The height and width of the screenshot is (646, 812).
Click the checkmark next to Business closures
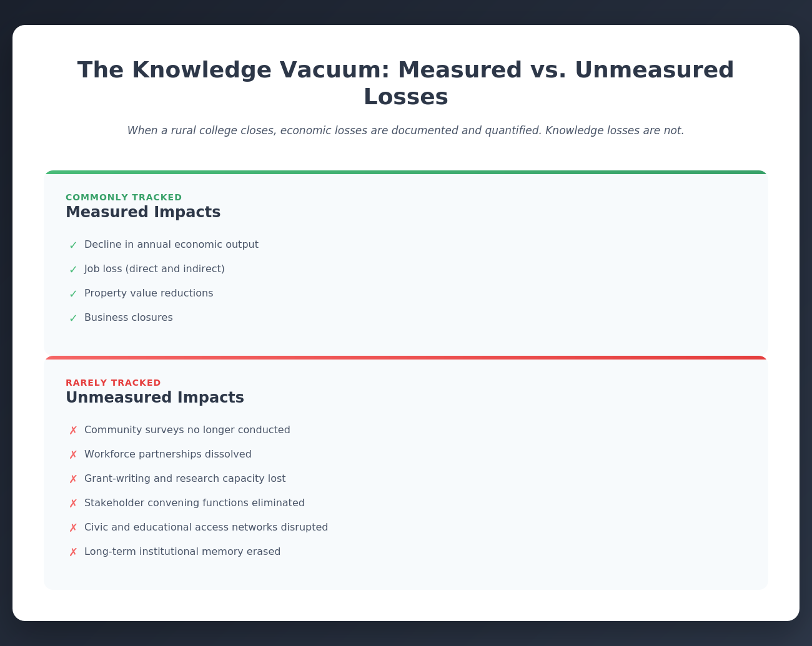73,318
